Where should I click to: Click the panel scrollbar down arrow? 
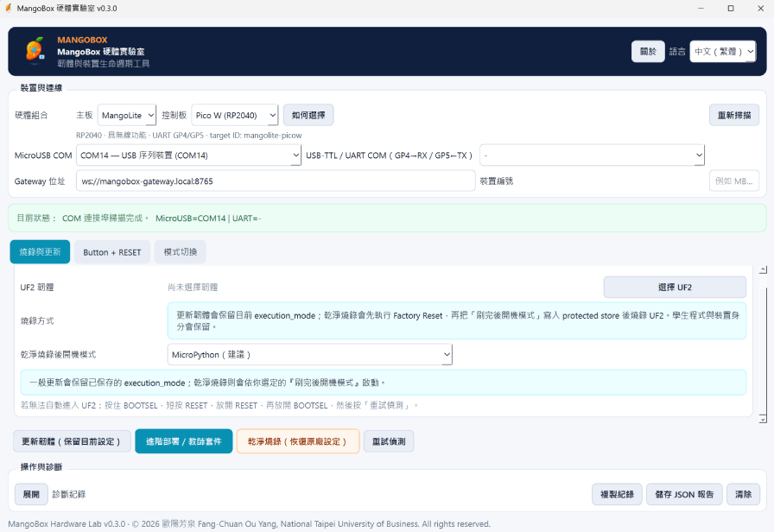pyautogui.click(x=763, y=419)
